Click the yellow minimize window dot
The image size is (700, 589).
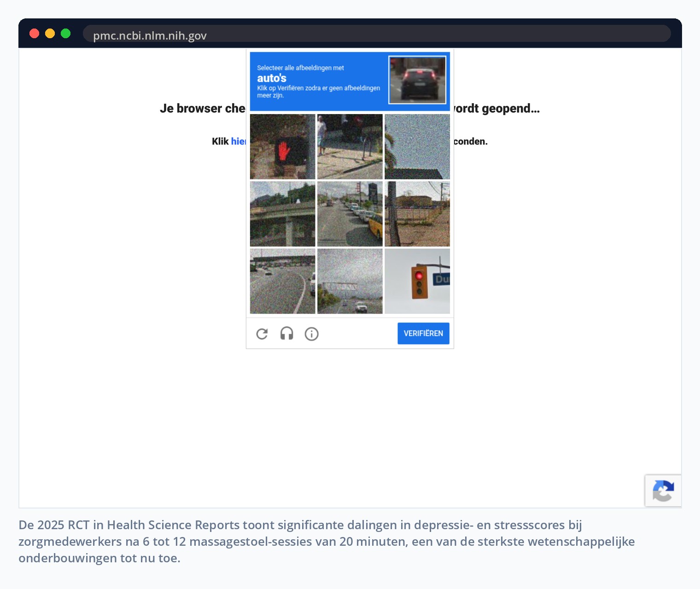click(x=50, y=34)
